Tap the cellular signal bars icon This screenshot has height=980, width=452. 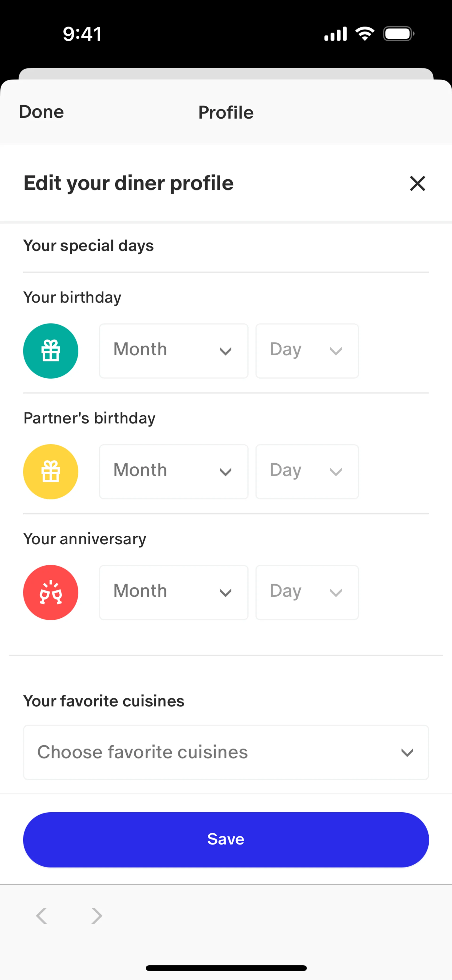pyautogui.click(x=335, y=34)
